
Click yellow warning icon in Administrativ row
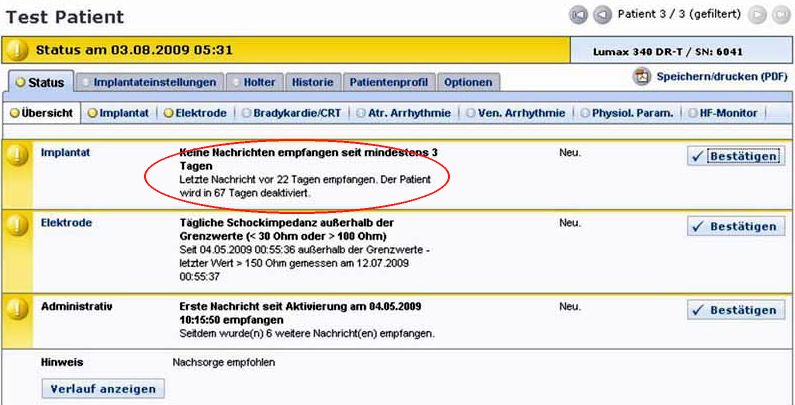coord(17,308)
